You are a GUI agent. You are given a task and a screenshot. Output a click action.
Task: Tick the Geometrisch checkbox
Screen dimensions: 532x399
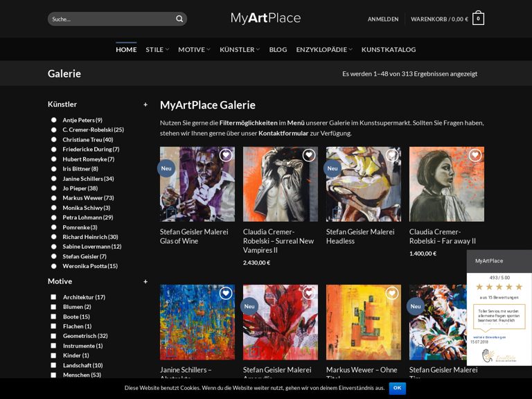click(53, 336)
